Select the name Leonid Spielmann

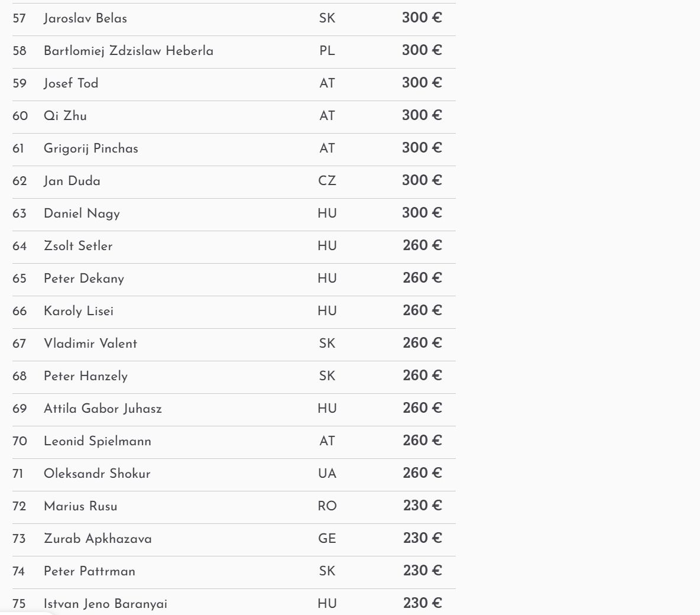(x=98, y=441)
